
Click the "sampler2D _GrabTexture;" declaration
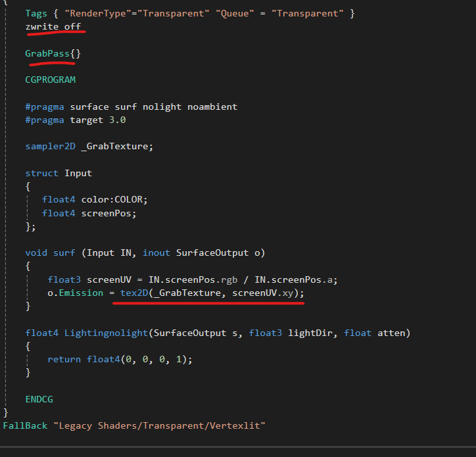pyautogui.click(x=89, y=147)
